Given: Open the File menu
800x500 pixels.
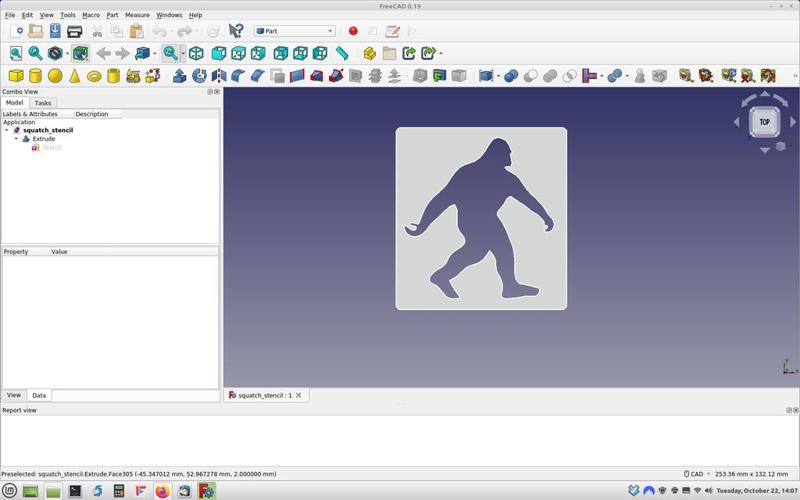Looking at the screenshot, I should pos(10,15).
